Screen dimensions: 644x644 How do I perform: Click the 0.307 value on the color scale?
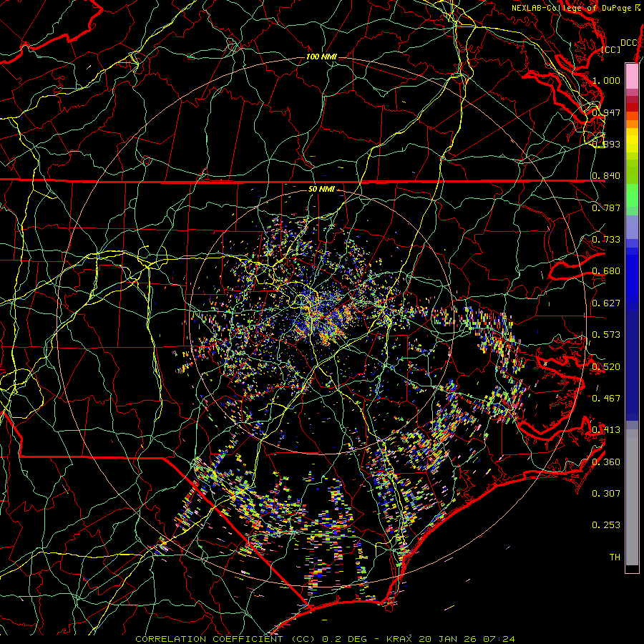point(606,493)
